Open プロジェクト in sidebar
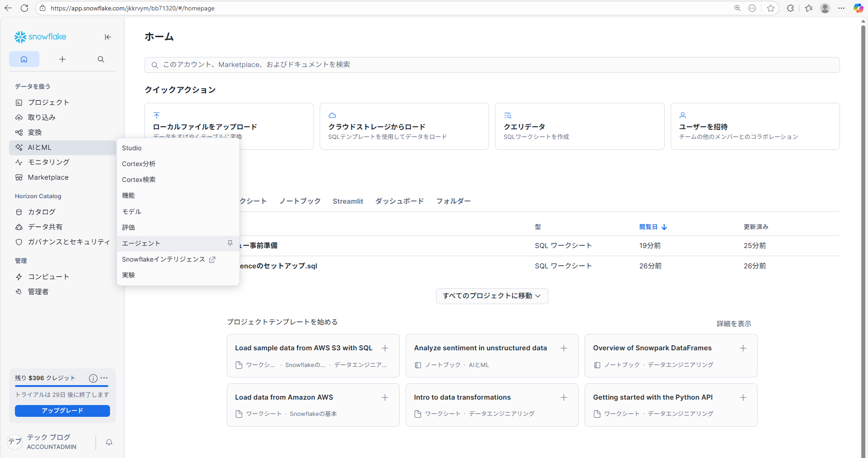This screenshot has width=868, height=458. tap(62, 102)
